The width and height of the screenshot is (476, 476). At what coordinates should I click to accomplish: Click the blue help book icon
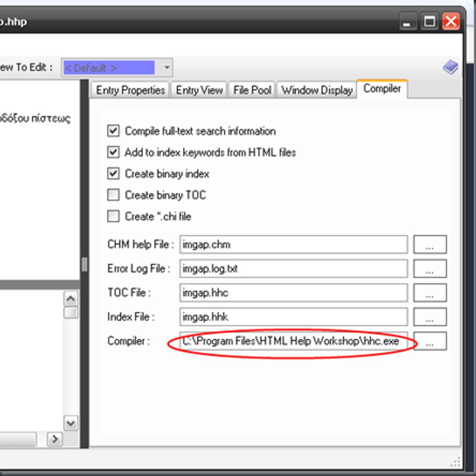tap(450, 67)
